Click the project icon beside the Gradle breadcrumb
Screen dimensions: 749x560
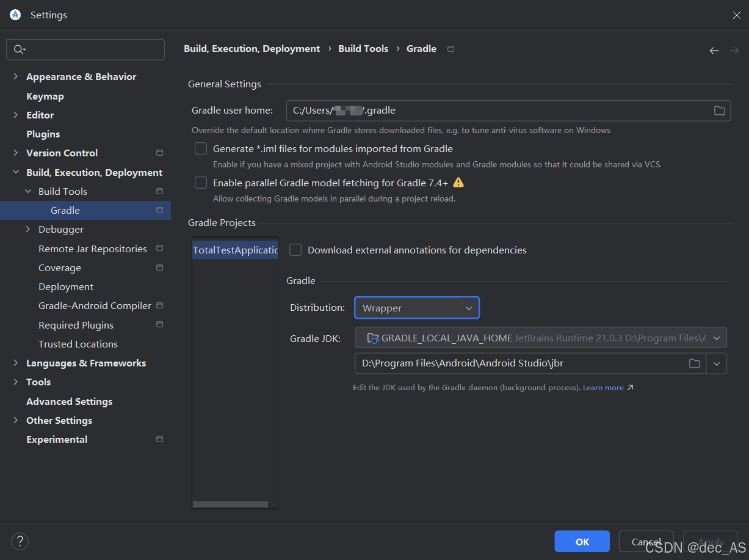coord(450,48)
